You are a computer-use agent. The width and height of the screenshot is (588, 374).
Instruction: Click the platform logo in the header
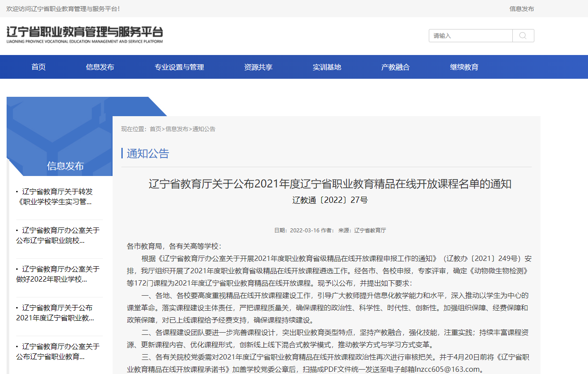[84, 35]
